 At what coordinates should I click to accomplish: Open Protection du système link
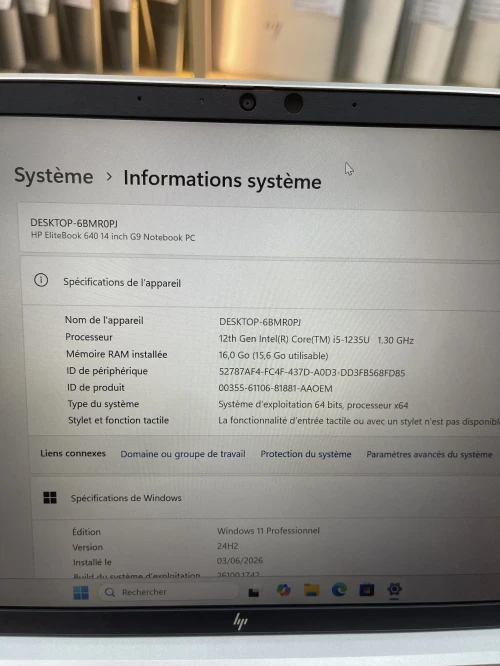click(306, 454)
